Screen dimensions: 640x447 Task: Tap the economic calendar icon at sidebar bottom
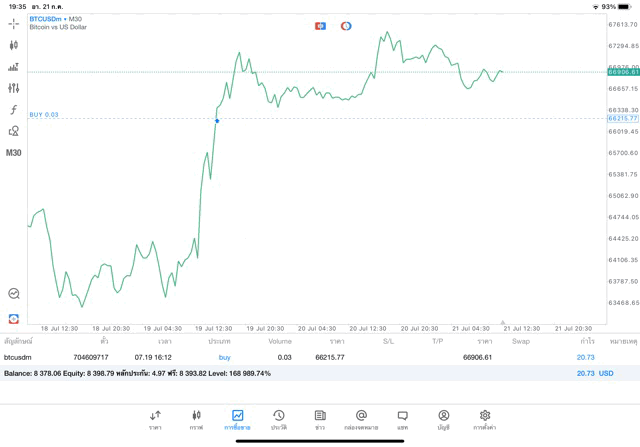pyautogui.click(x=14, y=318)
